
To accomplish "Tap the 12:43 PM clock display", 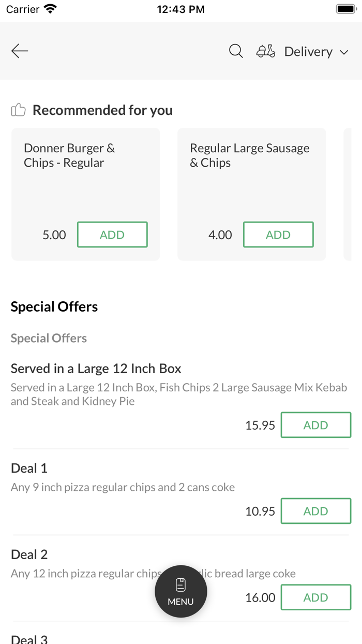I will point(180,8).
